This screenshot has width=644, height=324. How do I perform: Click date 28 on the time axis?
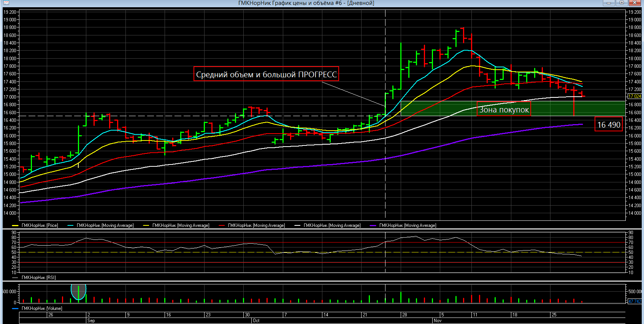click(x=404, y=315)
